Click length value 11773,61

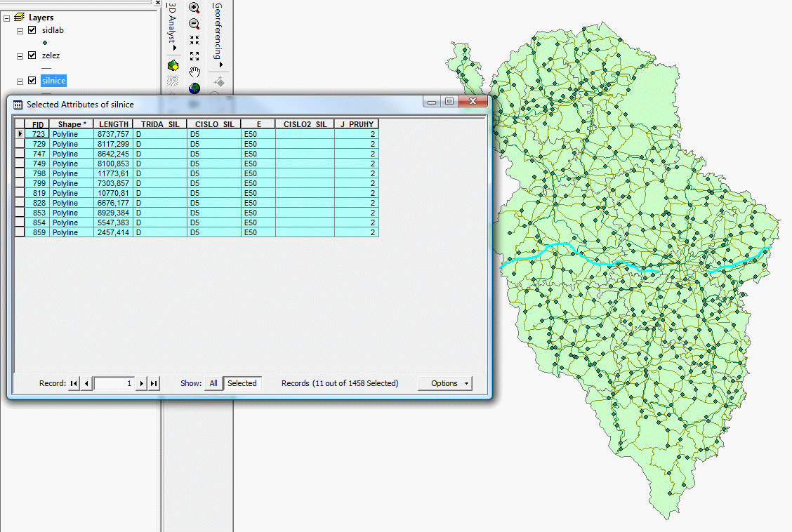(x=113, y=173)
